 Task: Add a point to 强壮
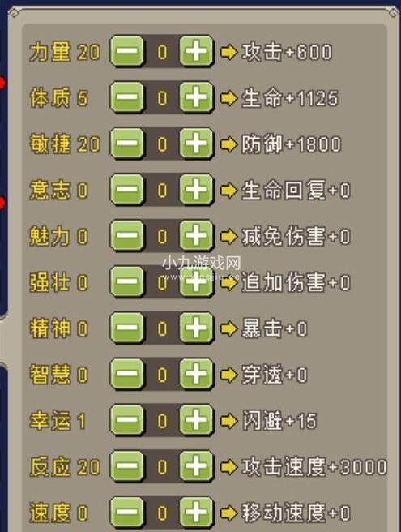(x=196, y=282)
